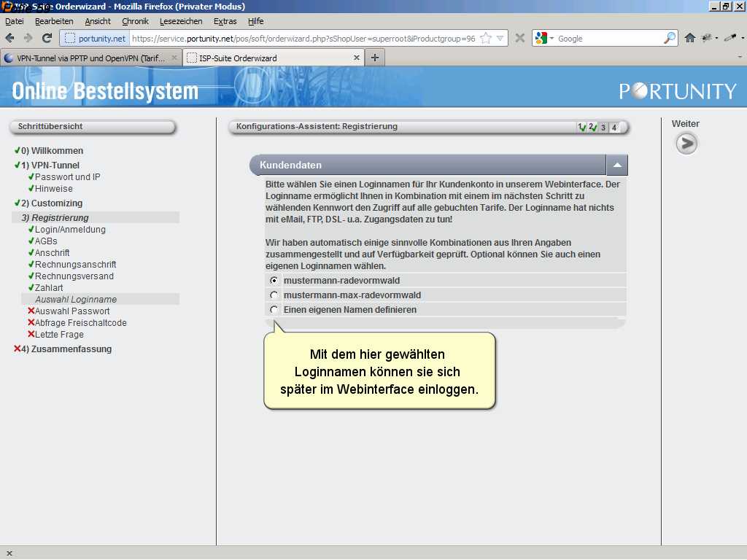This screenshot has height=560, width=747.
Task: Go to the Rechnungsanschrift step
Action: click(75, 265)
